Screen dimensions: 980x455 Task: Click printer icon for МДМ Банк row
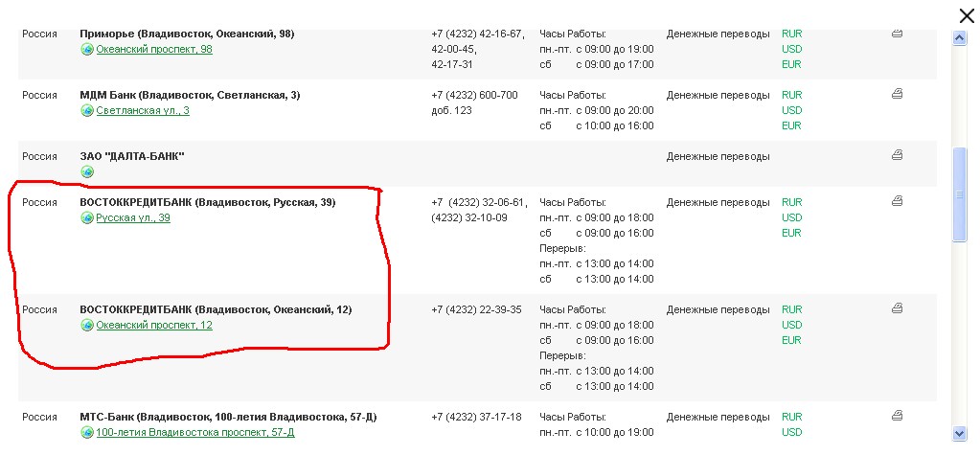pos(897,94)
